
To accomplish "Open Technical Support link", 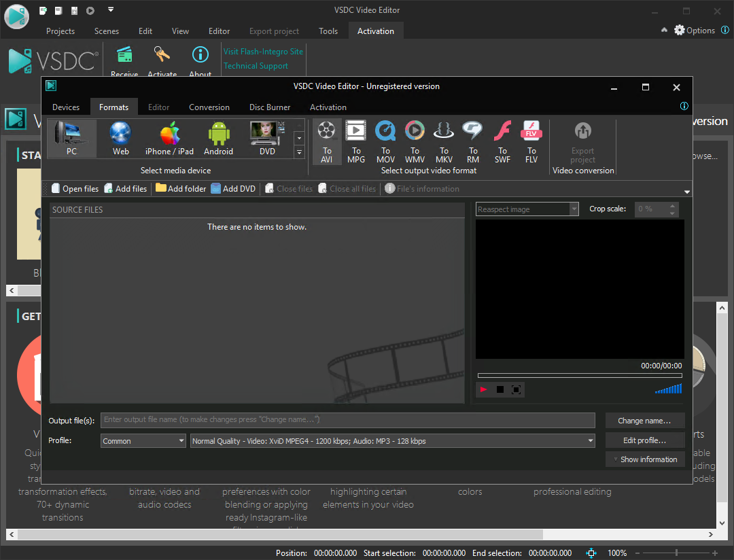I will tap(256, 66).
